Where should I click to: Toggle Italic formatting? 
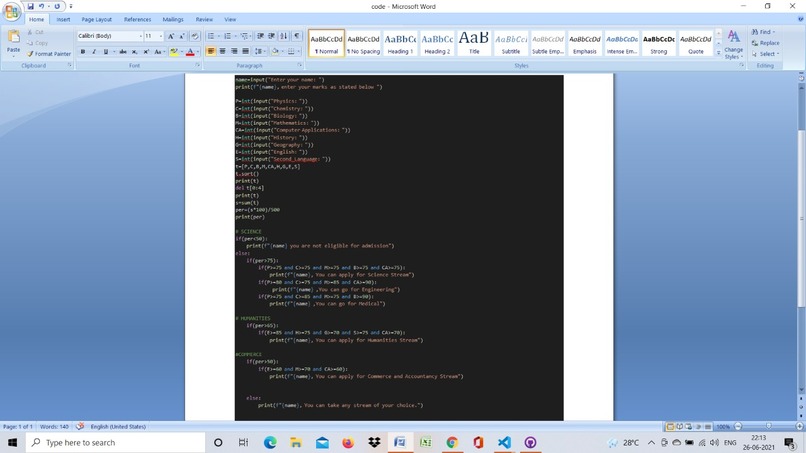click(x=94, y=51)
